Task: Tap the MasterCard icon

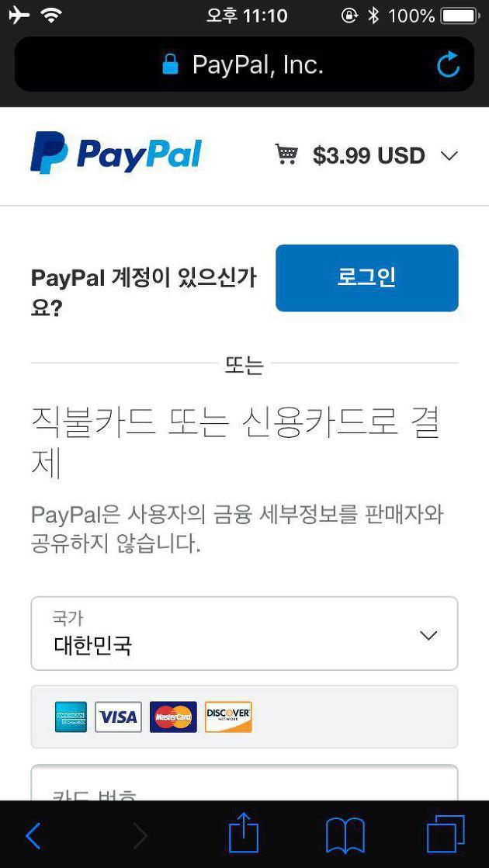Action: (173, 717)
